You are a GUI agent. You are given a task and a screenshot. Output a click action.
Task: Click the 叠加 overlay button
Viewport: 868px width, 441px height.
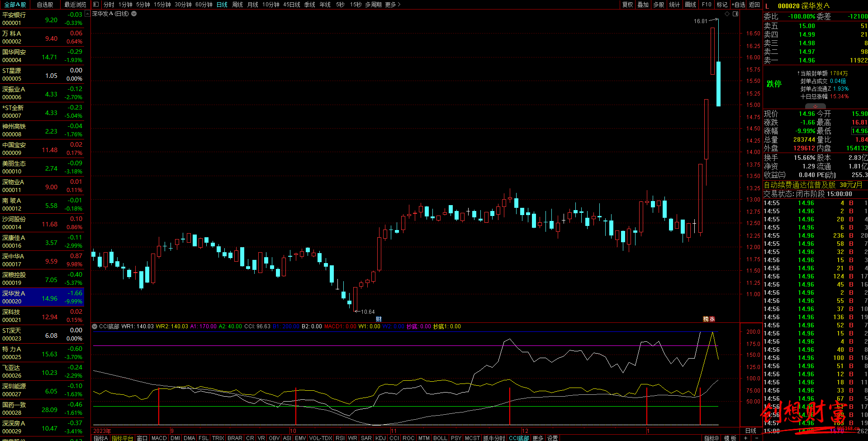(643, 5)
